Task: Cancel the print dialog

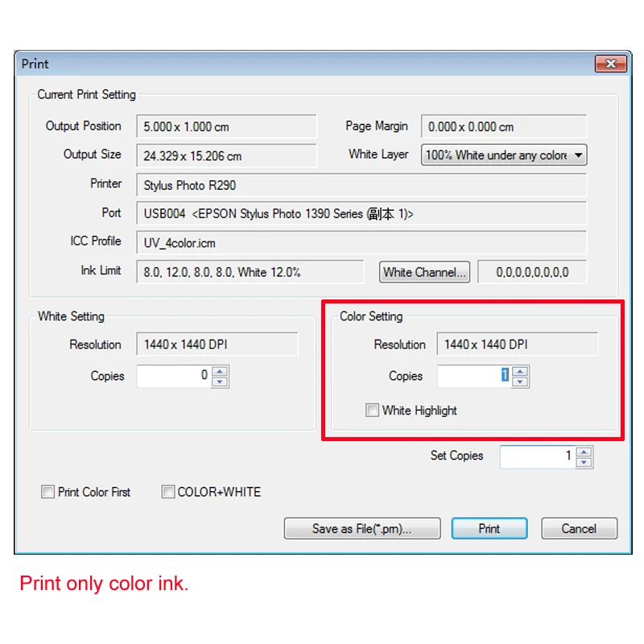Action: (x=579, y=528)
